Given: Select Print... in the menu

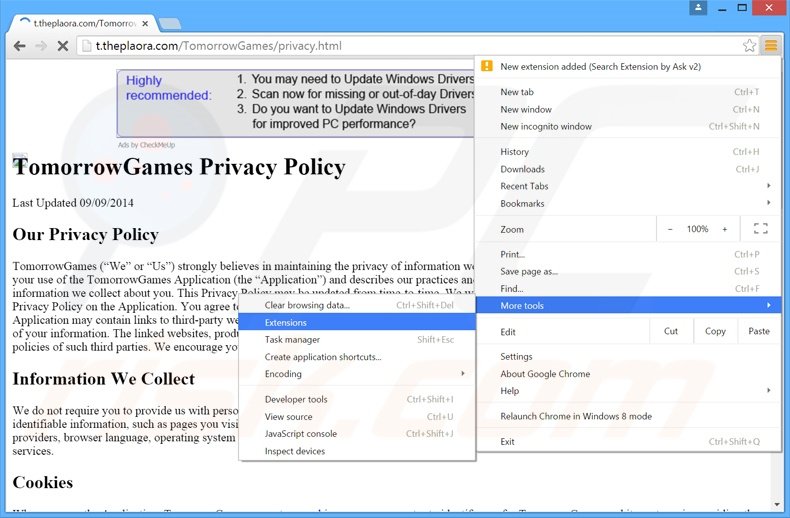Looking at the screenshot, I should [629, 254].
